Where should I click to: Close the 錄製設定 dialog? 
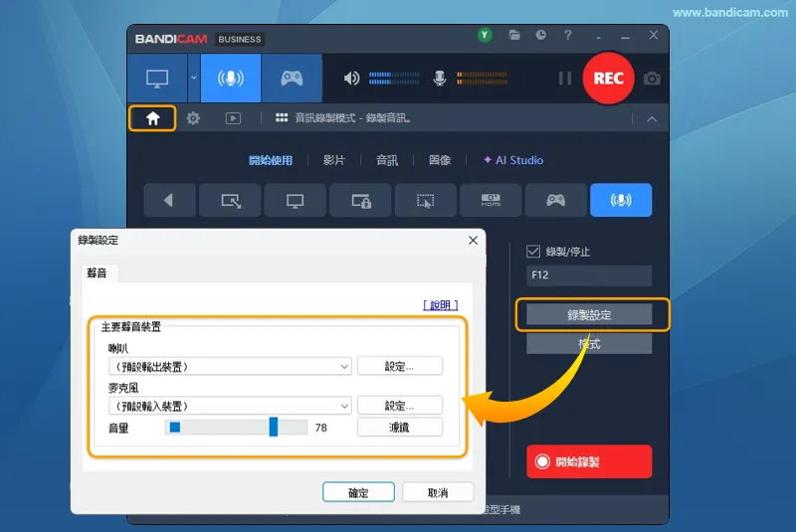coord(474,241)
